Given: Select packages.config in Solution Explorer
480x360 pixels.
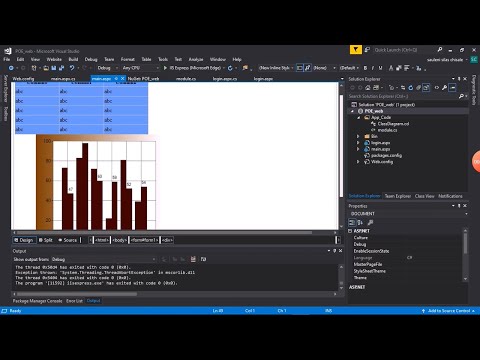Looking at the screenshot, I should click(386, 155).
